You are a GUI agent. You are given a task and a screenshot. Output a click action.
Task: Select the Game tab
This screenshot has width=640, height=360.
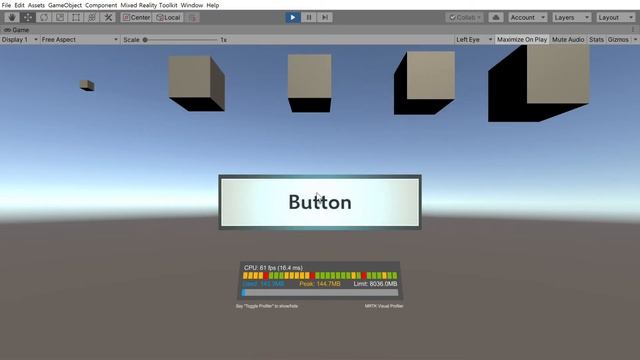pos(16,30)
